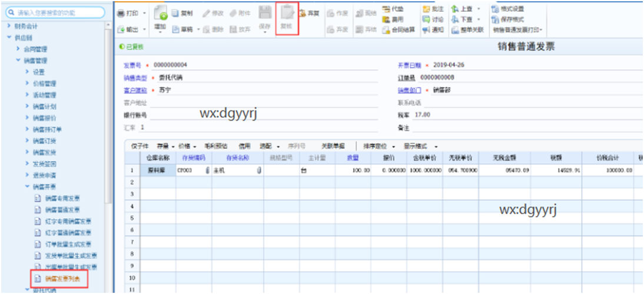Click the 通知 (notify) megaphone button
The image size is (644, 294).
pyautogui.click(x=433, y=29)
